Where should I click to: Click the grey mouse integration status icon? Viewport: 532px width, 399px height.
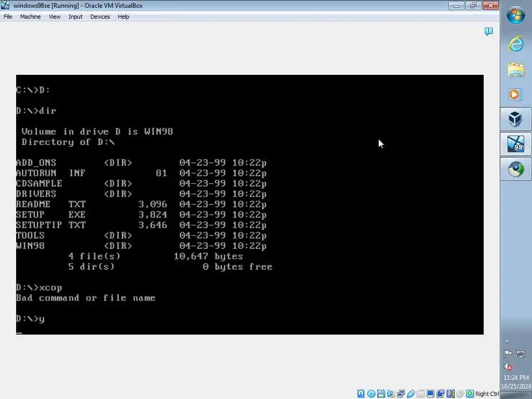pos(460,394)
